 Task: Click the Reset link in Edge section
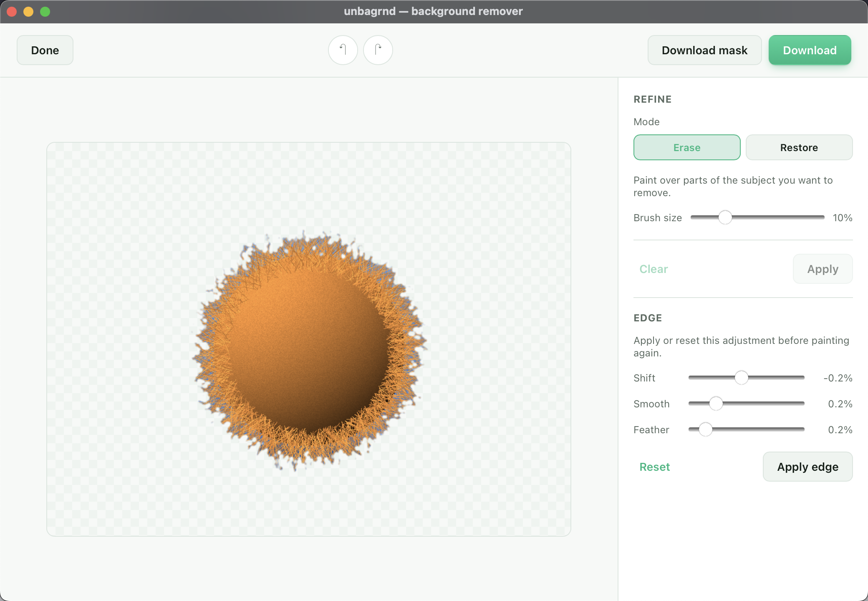pos(654,467)
